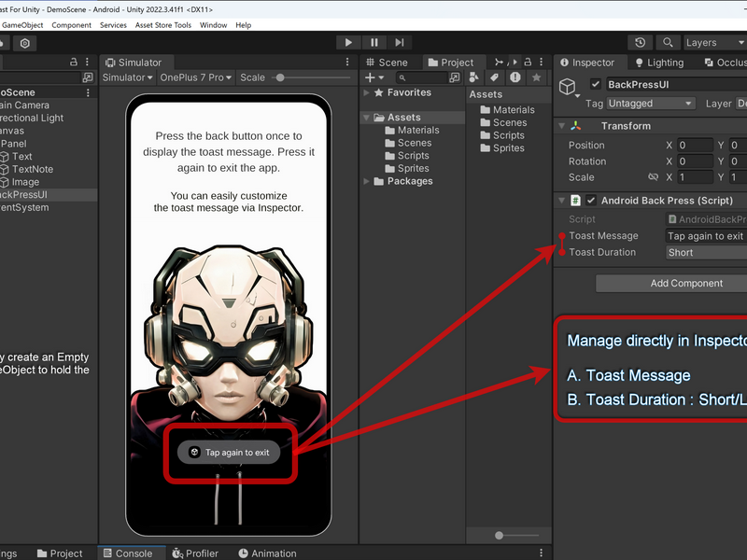This screenshot has width=747, height=560.
Task: Open the Android Back Press script icon
Action: pyautogui.click(x=575, y=201)
